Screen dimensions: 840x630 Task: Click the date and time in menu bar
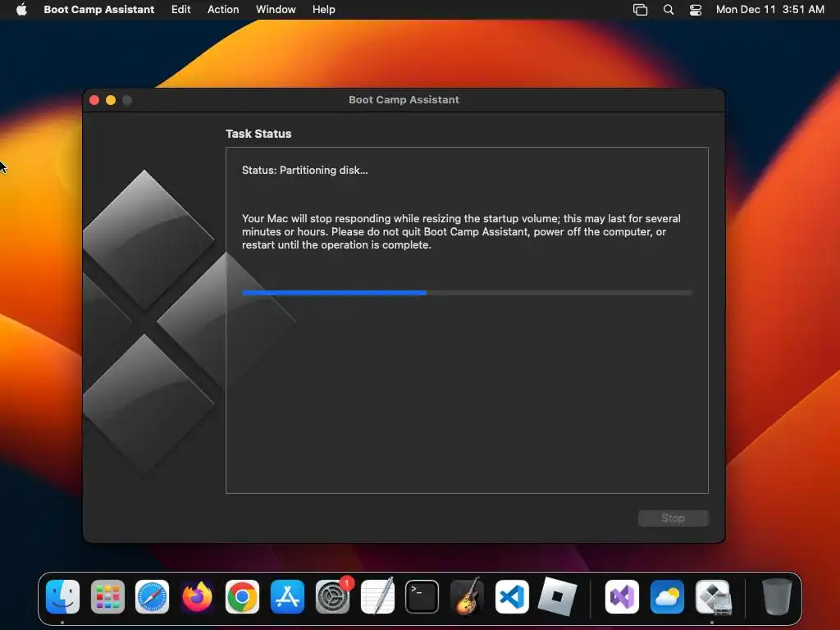(769, 10)
